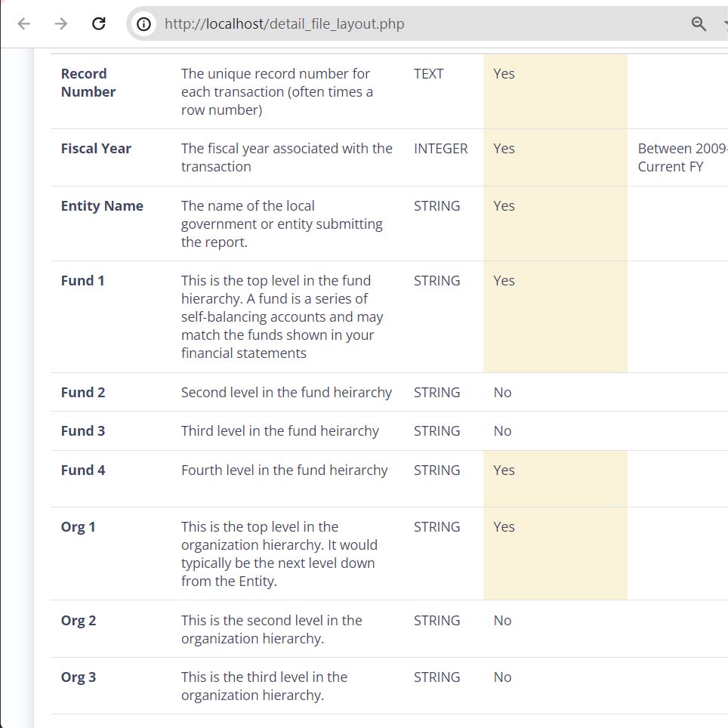The image size is (728, 728).
Task: Reload the current page
Action: click(x=98, y=24)
